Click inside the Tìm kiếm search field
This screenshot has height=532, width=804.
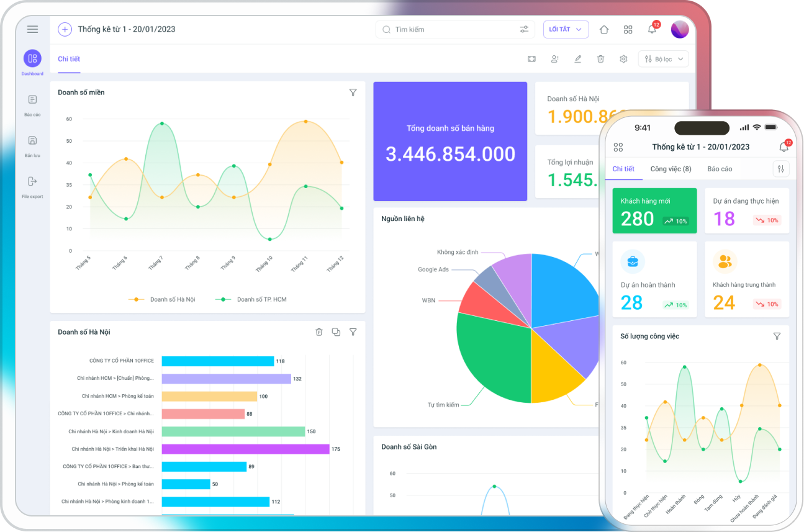coord(447,29)
